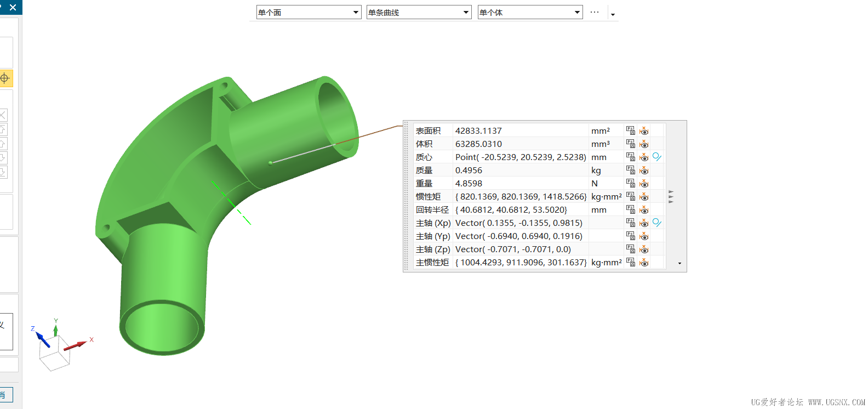The image size is (868, 409).
Task: Activate the yellow select-object crosshair icon
Action: 5,78
